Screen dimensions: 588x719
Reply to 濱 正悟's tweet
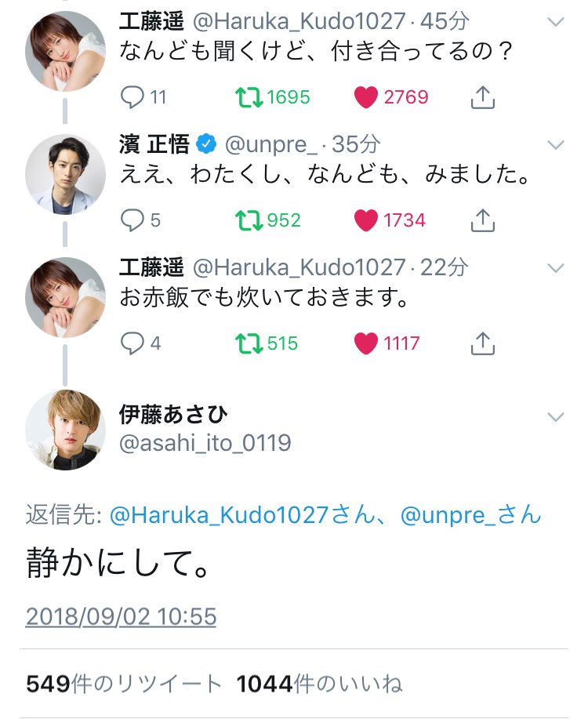[x=133, y=220]
